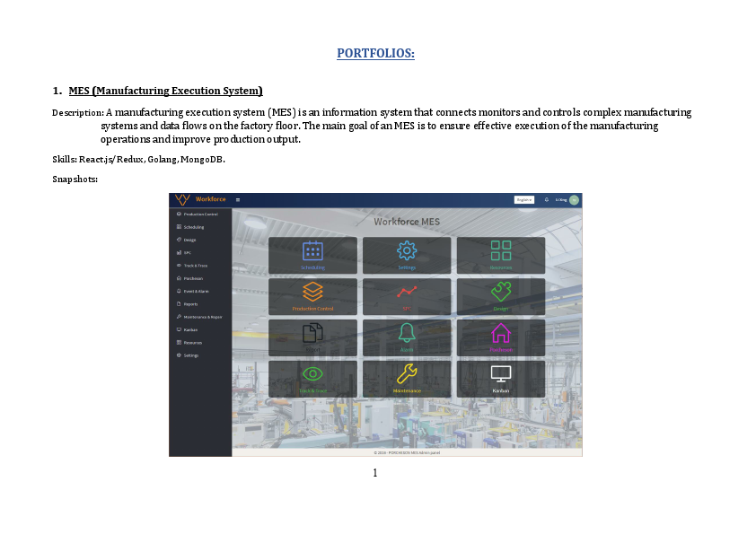The width and height of the screenshot is (756, 534).
Task: Click the Description: label
Action: pyautogui.click(x=78, y=113)
